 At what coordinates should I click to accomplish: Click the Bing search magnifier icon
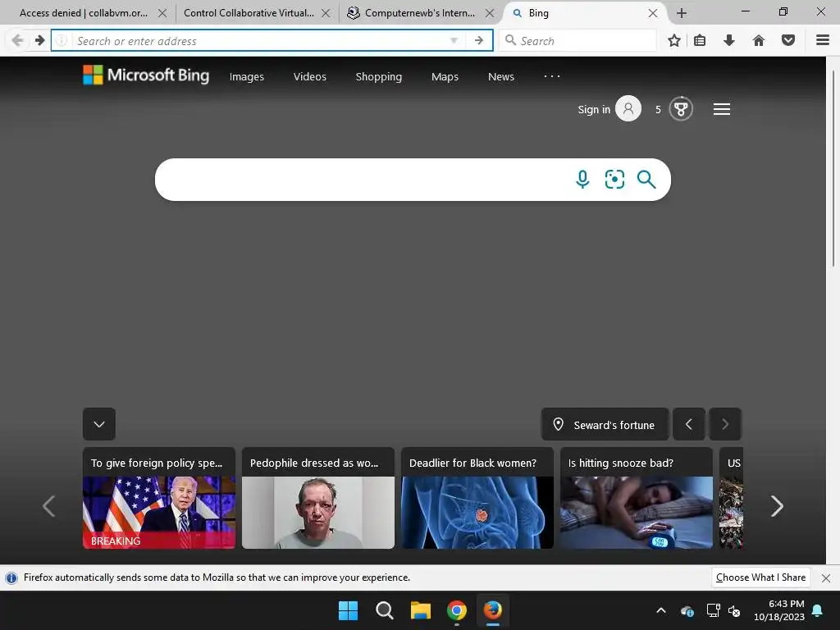(646, 180)
